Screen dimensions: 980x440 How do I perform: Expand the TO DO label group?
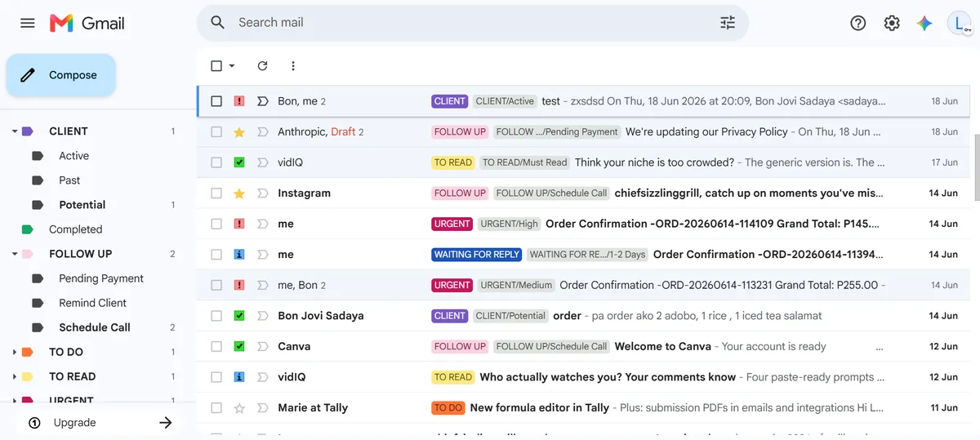(x=15, y=352)
